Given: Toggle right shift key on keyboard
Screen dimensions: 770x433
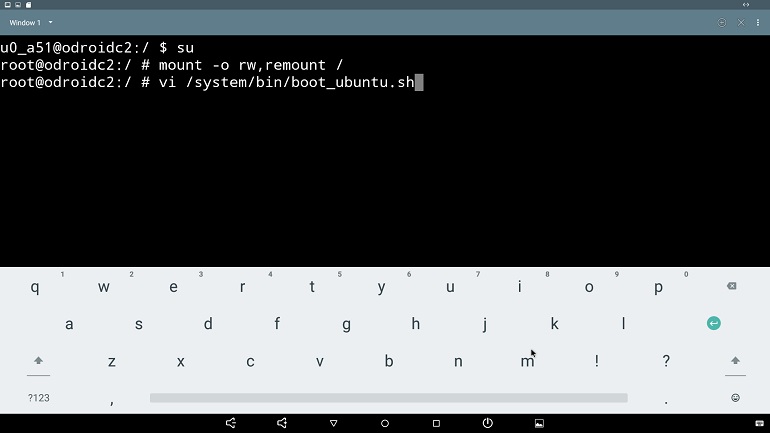Looking at the screenshot, I should 735,361.
